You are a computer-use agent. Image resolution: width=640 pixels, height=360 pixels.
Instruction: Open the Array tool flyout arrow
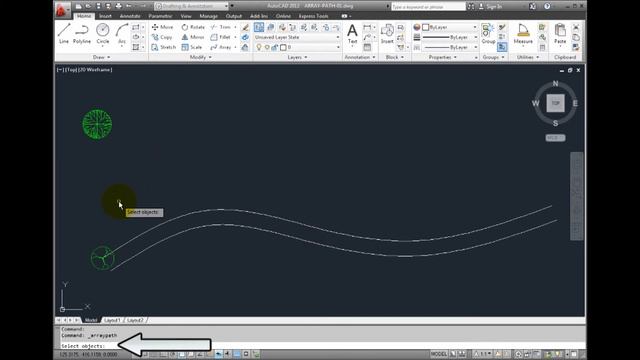pyautogui.click(x=236, y=47)
